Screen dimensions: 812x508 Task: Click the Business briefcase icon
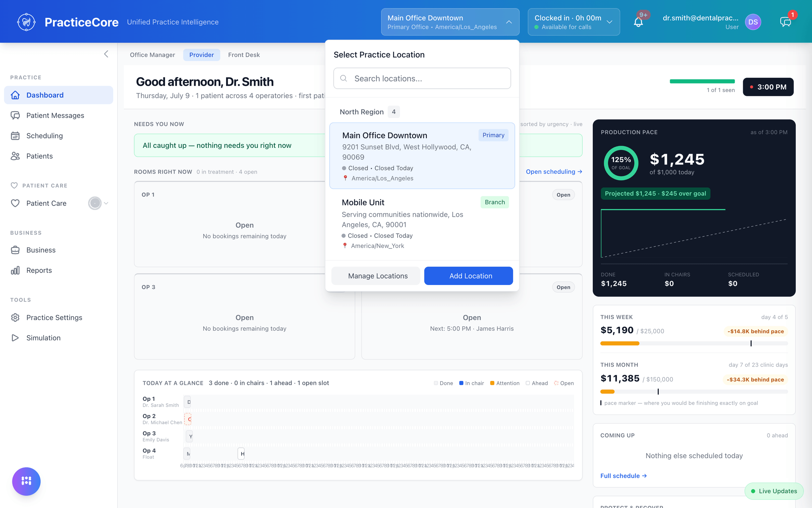click(15, 250)
